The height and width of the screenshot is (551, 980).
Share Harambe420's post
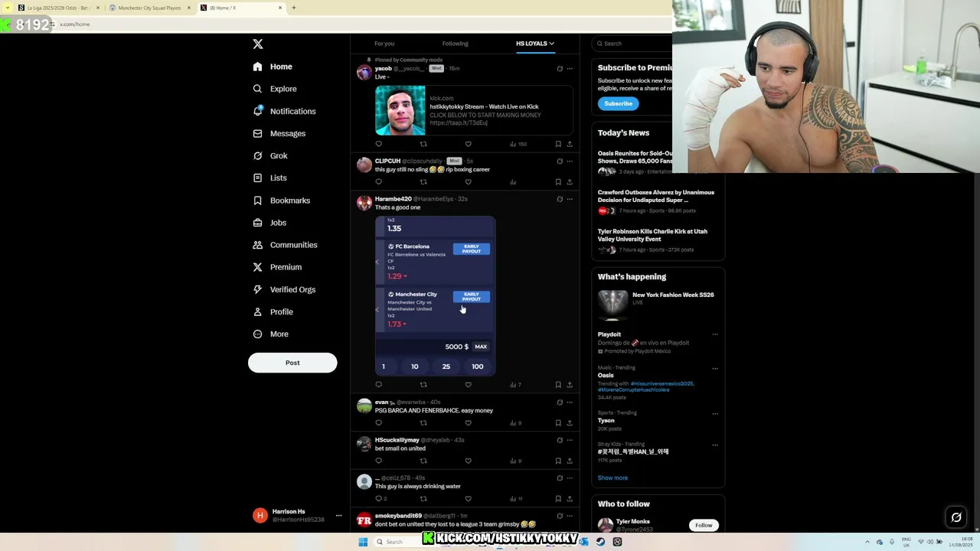click(x=570, y=385)
